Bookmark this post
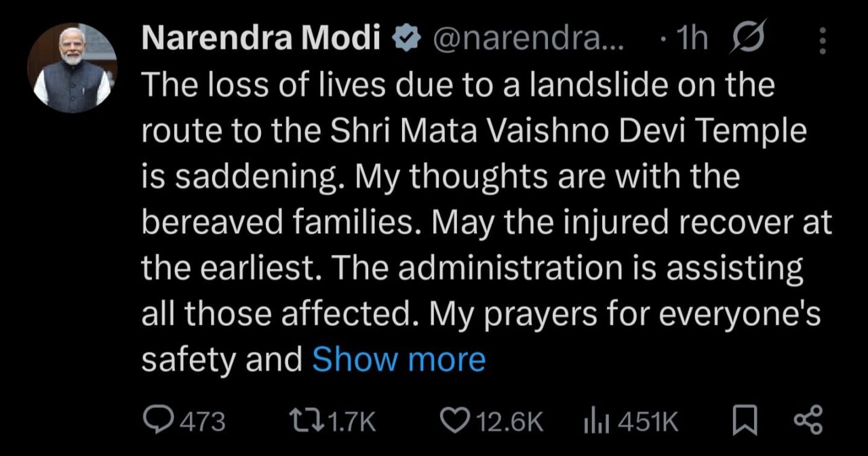The image size is (868, 456). pyautogui.click(x=744, y=421)
